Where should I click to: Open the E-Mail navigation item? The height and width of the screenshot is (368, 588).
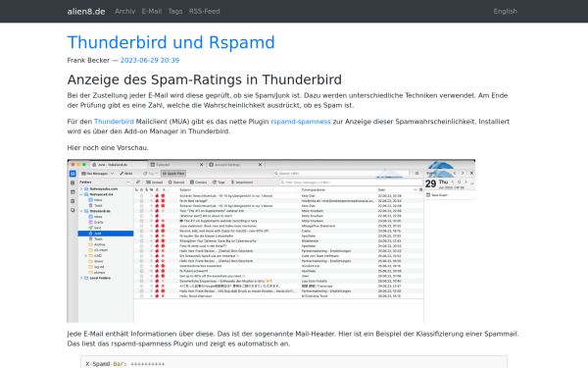coord(152,11)
